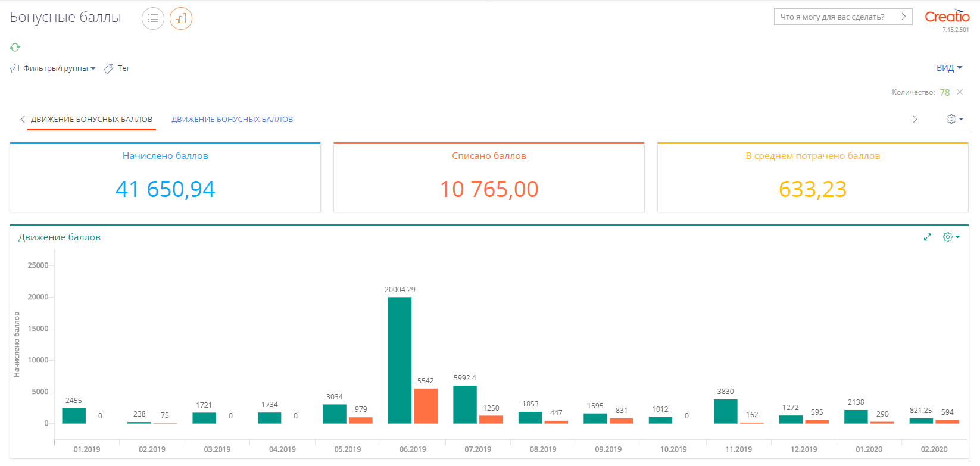Click the Тег tag button
The width and height of the screenshot is (980, 466).
tap(117, 68)
